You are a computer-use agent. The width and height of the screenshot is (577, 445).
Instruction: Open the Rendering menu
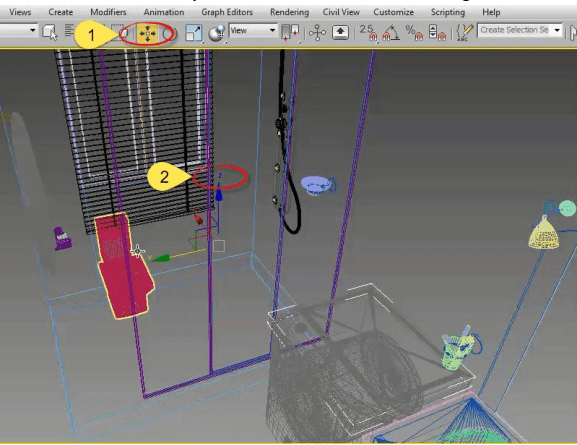point(289,12)
